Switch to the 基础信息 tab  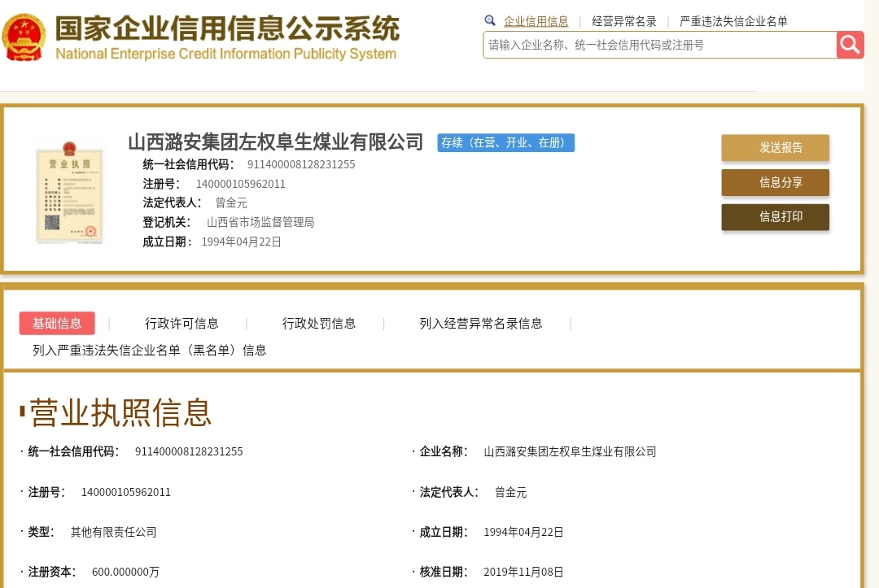(57, 323)
